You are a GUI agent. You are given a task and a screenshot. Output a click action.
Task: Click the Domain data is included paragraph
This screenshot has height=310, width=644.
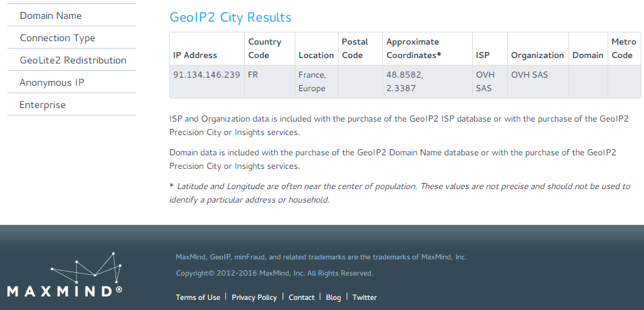[x=393, y=159]
